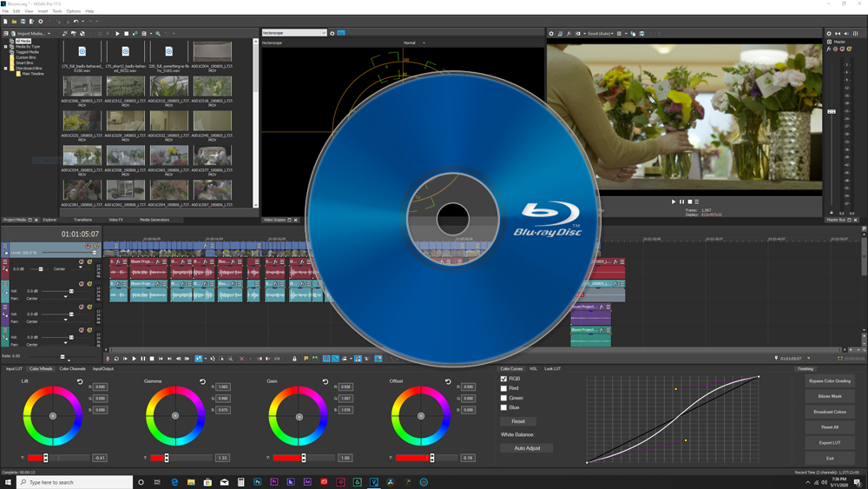The height and width of the screenshot is (489, 868).
Task: Click the timecode display 01:01:05:07
Action: tap(80, 235)
